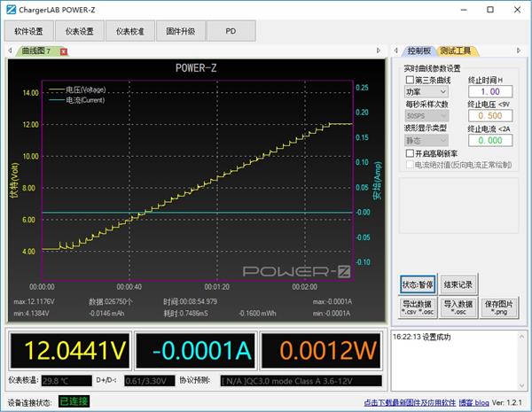Click the 已连接 connection status indicator
The width and height of the screenshot is (532, 412).
[74, 401]
